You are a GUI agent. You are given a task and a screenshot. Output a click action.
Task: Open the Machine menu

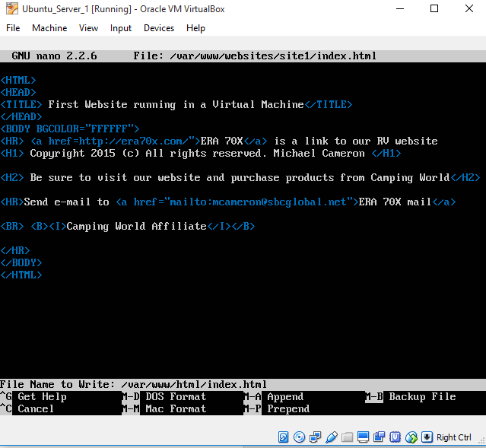(x=49, y=28)
